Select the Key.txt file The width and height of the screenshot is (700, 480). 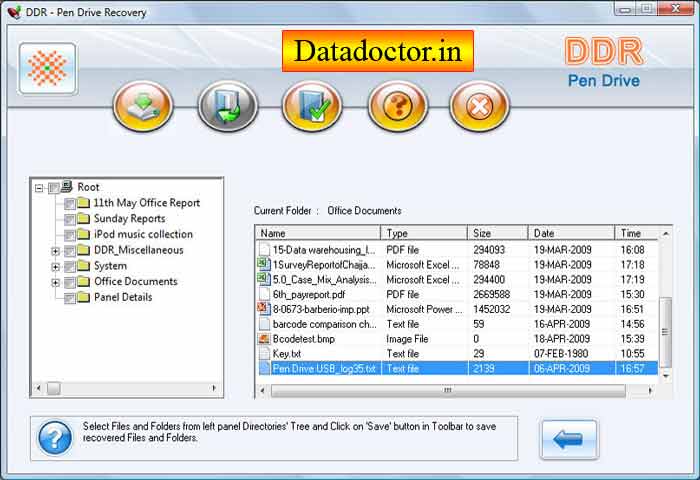457,354
